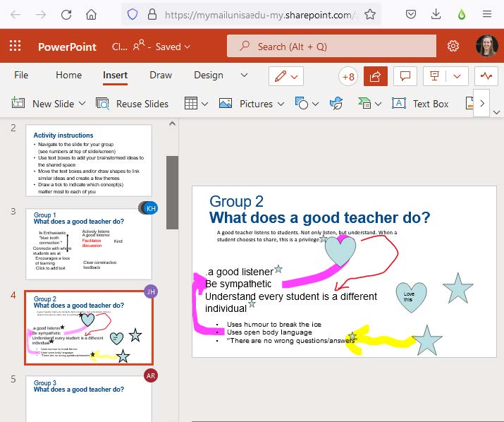The image size is (504, 422).
Task: Open the Shapes dropdown arrow
Action: coord(314,104)
